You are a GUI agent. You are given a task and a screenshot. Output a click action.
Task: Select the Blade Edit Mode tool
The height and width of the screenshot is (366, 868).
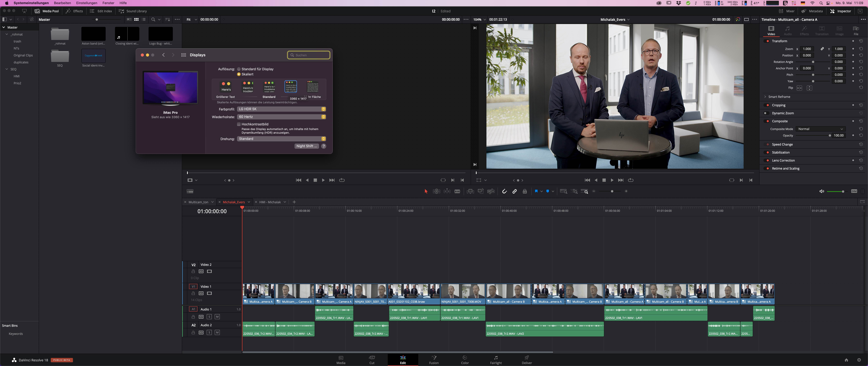[457, 191]
